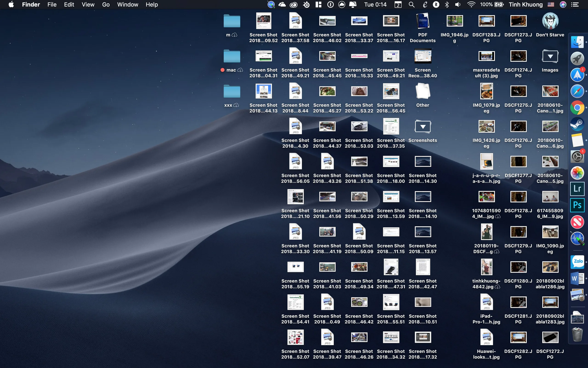This screenshot has height=368, width=588.
Task: Open Safari compass icon in dock
Action: tap(577, 91)
